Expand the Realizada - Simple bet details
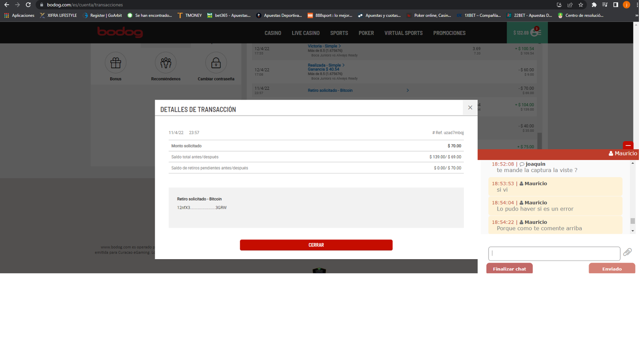The height and width of the screenshot is (363, 644). click(343, 65)
